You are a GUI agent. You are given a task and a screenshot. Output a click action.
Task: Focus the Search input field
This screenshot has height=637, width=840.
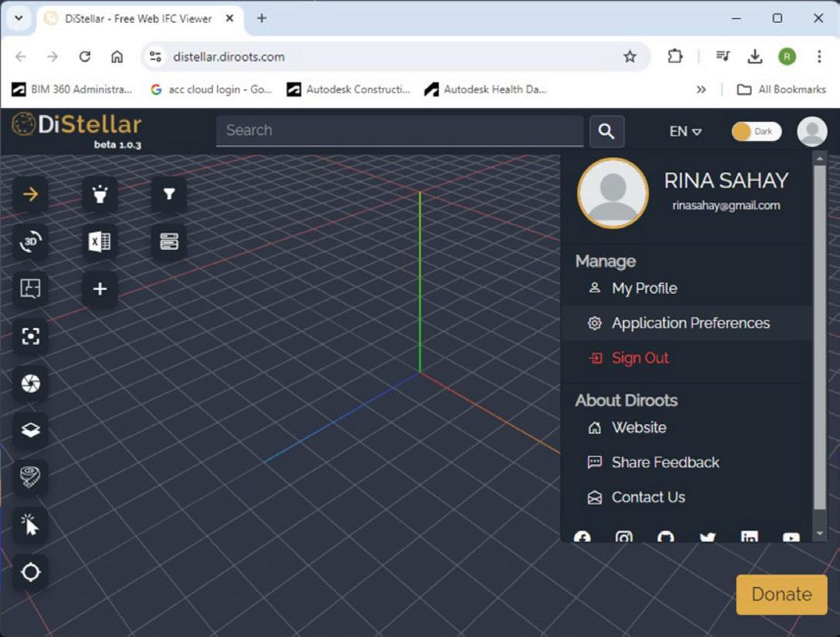click(x=400, y=131)
